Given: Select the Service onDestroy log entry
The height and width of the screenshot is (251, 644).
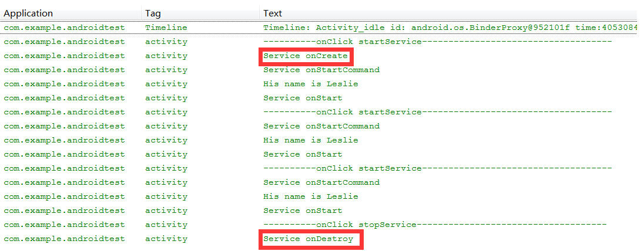Looking at the screenshot, I should point(308,239).
